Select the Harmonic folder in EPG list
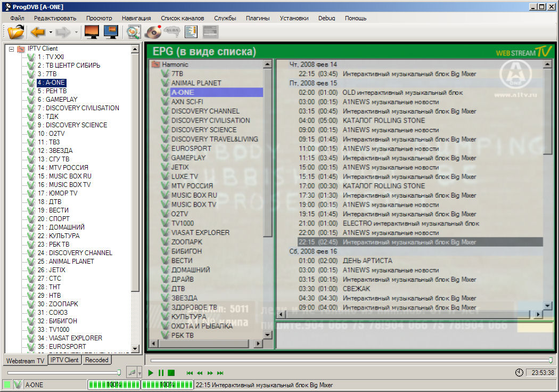The image size is (559, 392). pos(175,64)
